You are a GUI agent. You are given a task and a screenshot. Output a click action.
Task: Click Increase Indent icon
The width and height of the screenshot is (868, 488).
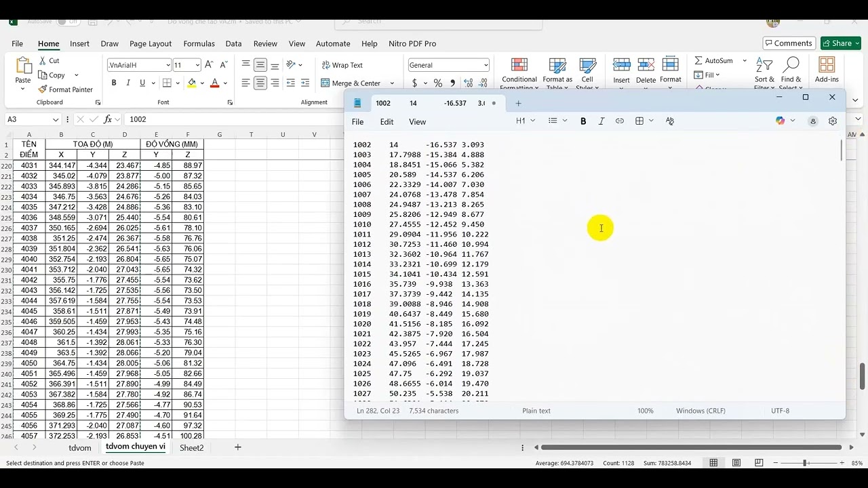(305, 83)
